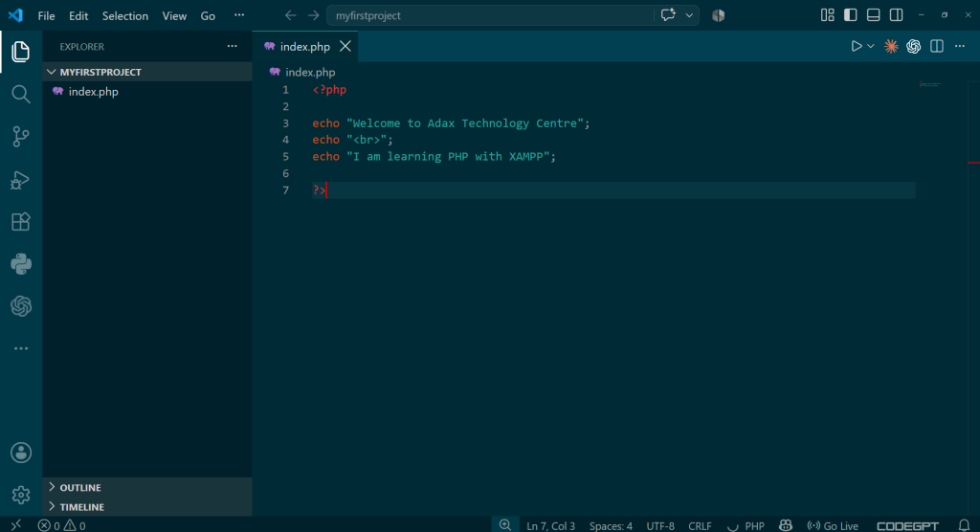Open Copilot status icon in status bar

pos(786,525)
